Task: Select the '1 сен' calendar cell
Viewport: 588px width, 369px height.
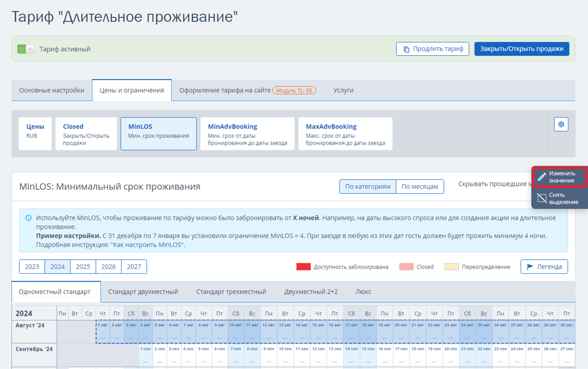Action: click(145, 356)
